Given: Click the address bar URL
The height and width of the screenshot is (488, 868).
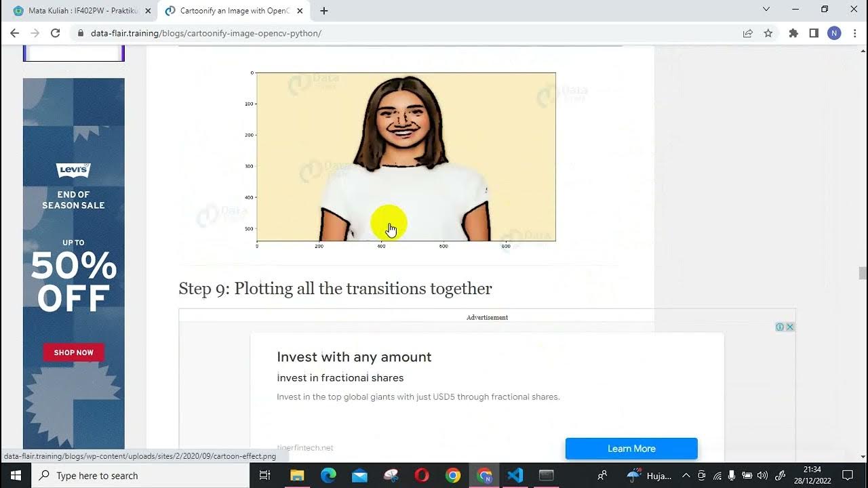Looking at the screenshot, I should 206,33.
